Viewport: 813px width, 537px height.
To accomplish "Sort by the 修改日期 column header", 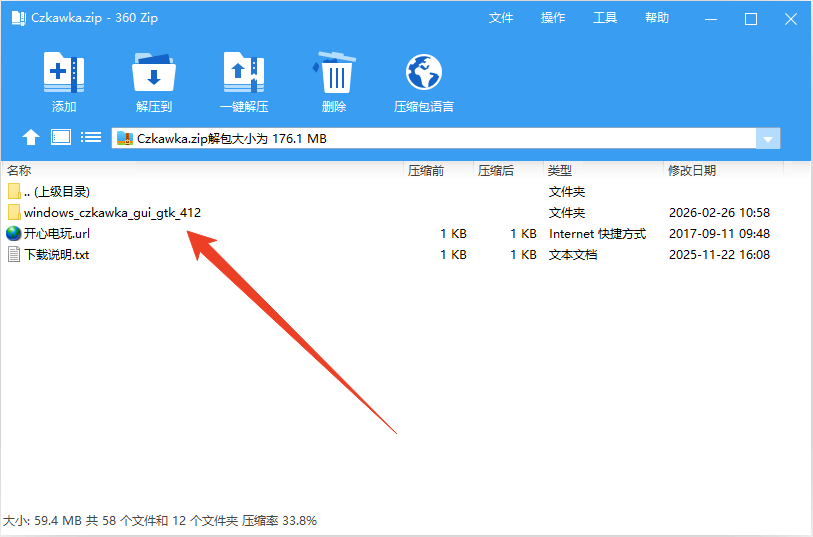I will coord(692,171).
